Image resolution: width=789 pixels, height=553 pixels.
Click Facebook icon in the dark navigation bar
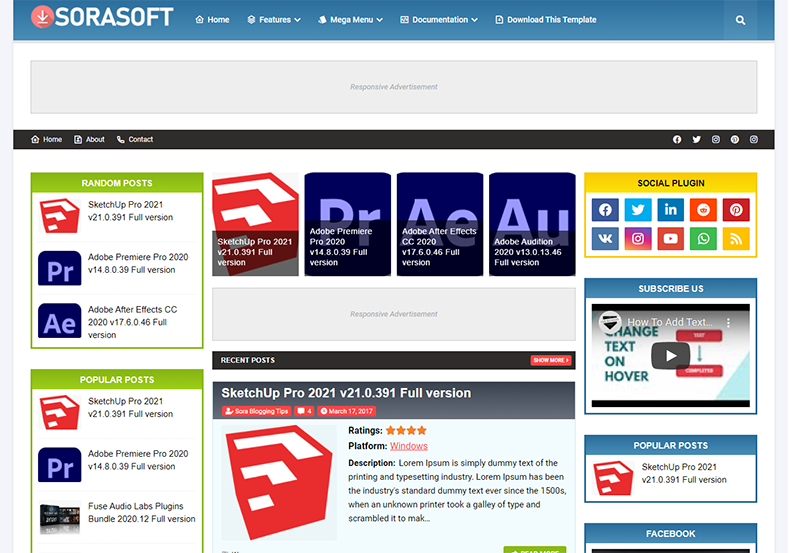677,139
